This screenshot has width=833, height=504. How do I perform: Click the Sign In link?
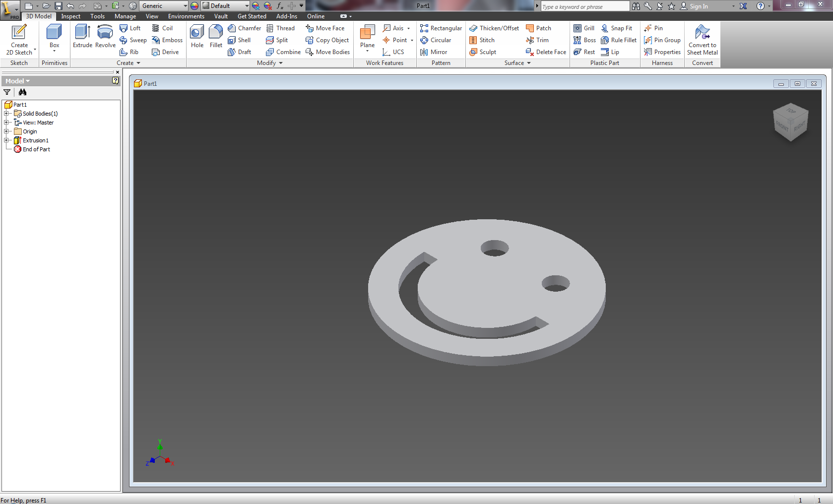699,6
